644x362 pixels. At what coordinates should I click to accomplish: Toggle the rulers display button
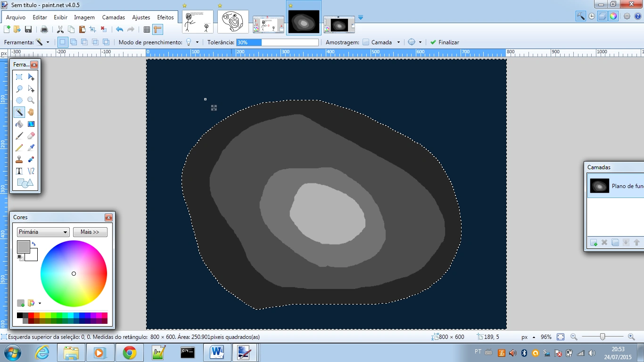coord(157,29)
